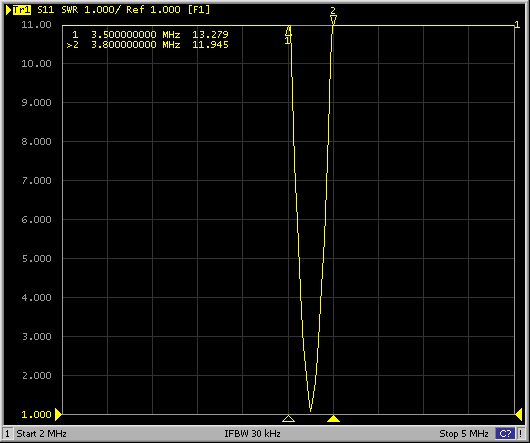Screen dimensions: 530x443
Task: Click the filled marker 2 indicator on bottom axis
Action: [x=333, y=419]
